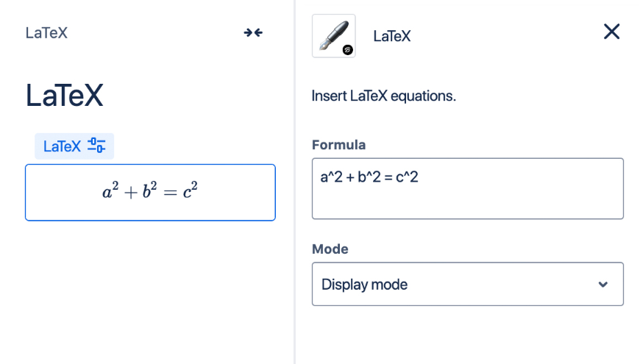Click the Mode field label

tap(330, 249)
